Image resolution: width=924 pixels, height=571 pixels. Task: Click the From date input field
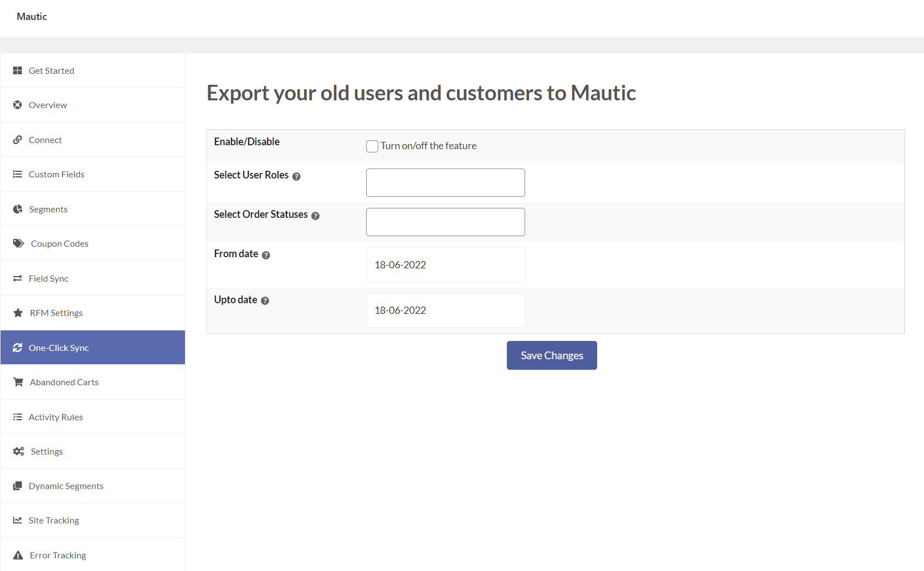446,264
